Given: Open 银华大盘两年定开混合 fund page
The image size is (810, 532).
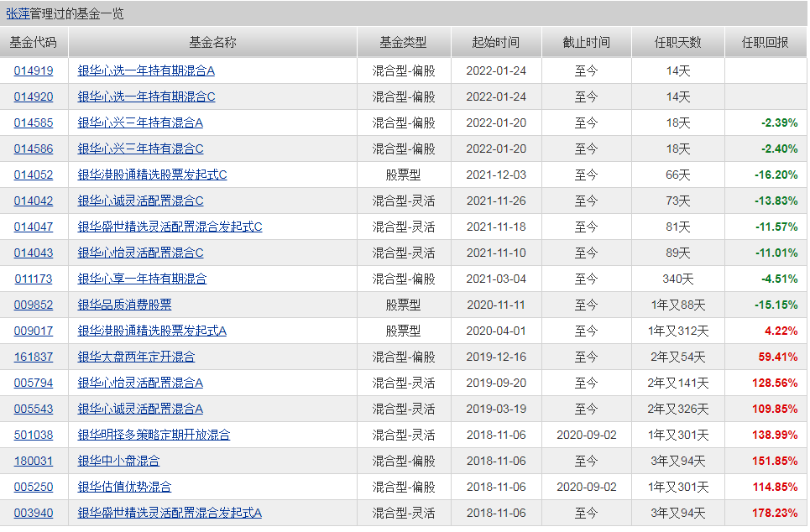Looking at the screenshot, I should (136, 357).
